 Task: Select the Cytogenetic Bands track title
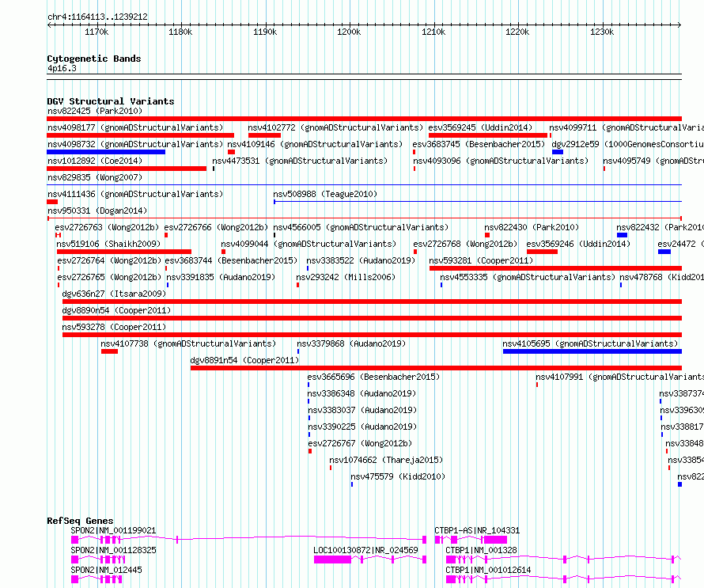(94, 59)
